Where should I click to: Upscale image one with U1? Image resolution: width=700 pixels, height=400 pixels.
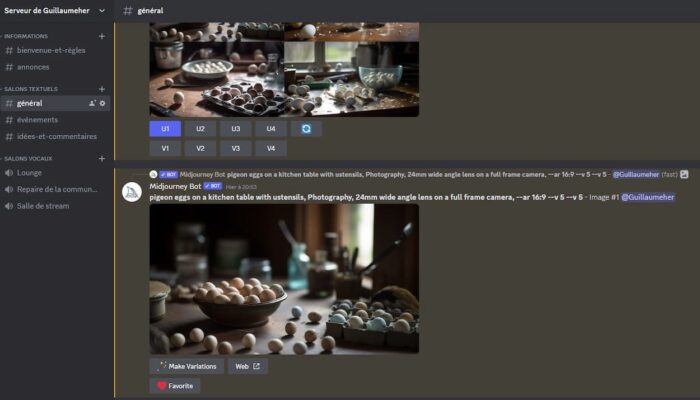point(165,129)
